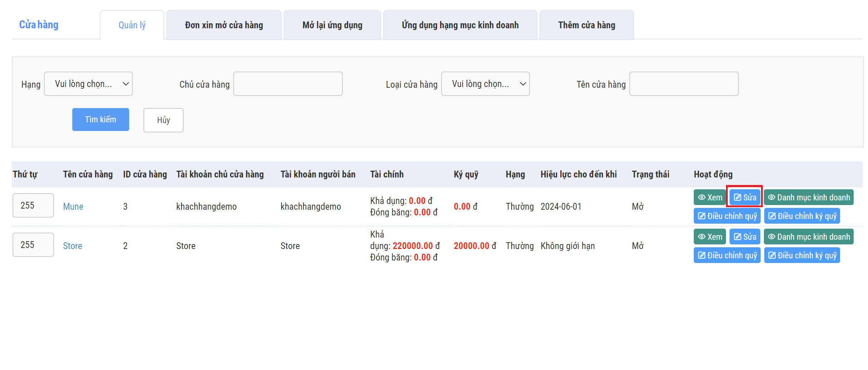Screen dimensions: 868x370
Task: View the Store shop via Xem button
Action: pos(709,237)
